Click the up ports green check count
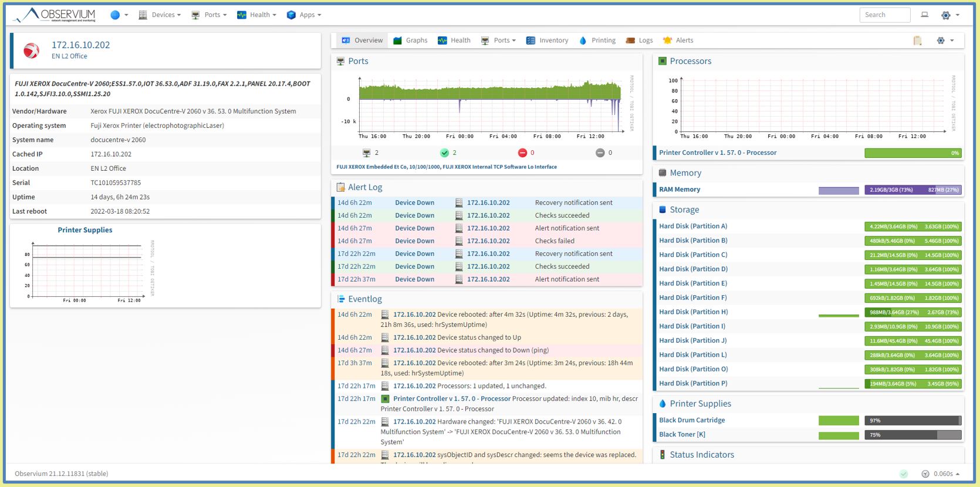Image resolution: width=980 pixels, height=487 pixels. tap(448, 153)
